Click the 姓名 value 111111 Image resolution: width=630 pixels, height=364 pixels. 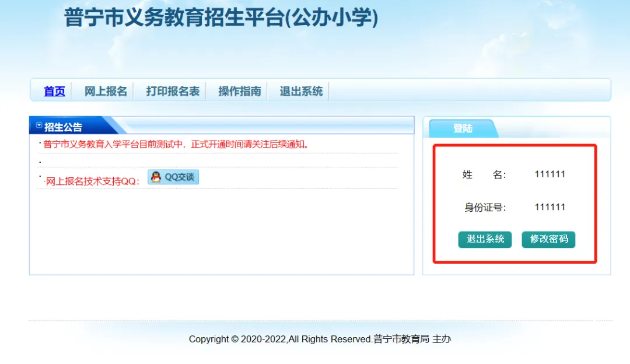[x=549, y=174]
